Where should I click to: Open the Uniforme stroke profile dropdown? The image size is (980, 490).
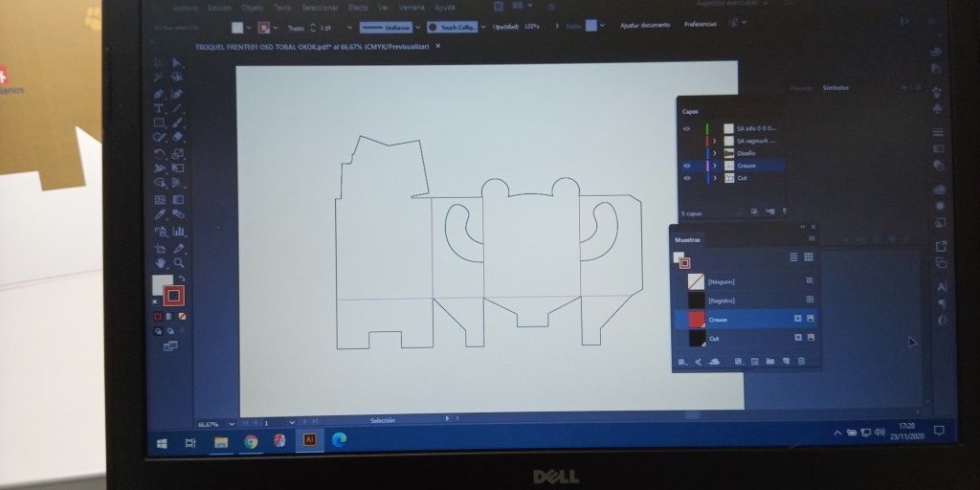tap(416, 28)
